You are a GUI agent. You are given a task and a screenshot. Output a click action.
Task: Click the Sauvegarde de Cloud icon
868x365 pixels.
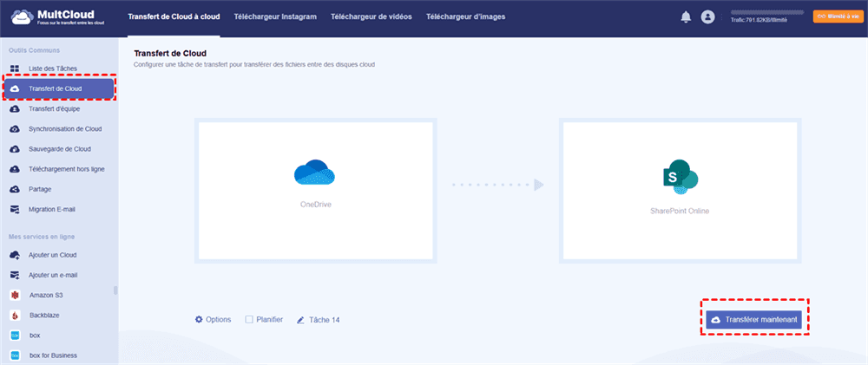pyautogui.click(x=16, y=149)
